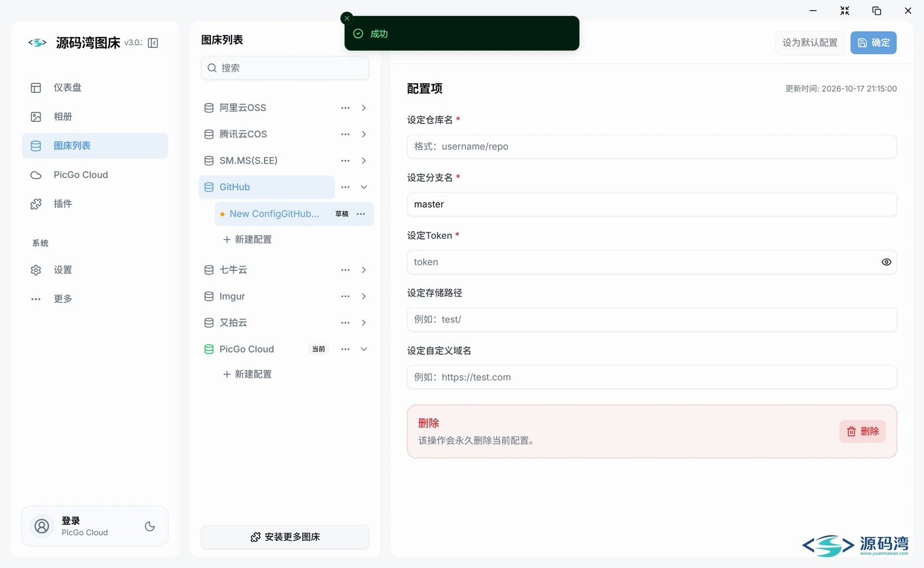Collapse the GitHub entry
The image size is (924, 568).
click(x=364, y=187)
